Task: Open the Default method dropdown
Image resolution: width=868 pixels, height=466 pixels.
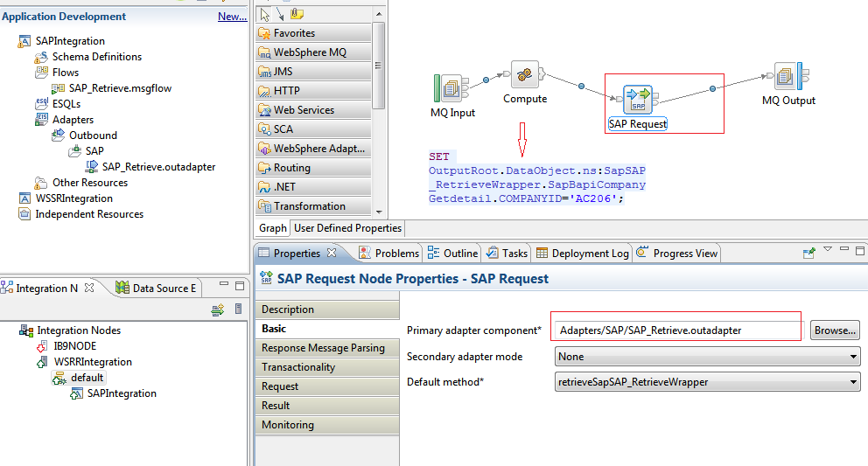Action: pyautogui.click(x=708, y=382)
